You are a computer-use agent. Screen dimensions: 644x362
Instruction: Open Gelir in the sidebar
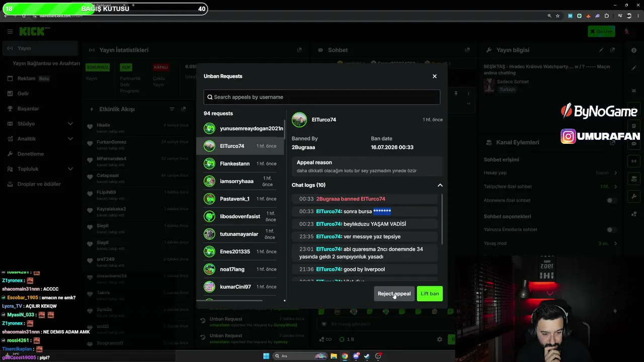pos(40,94)
